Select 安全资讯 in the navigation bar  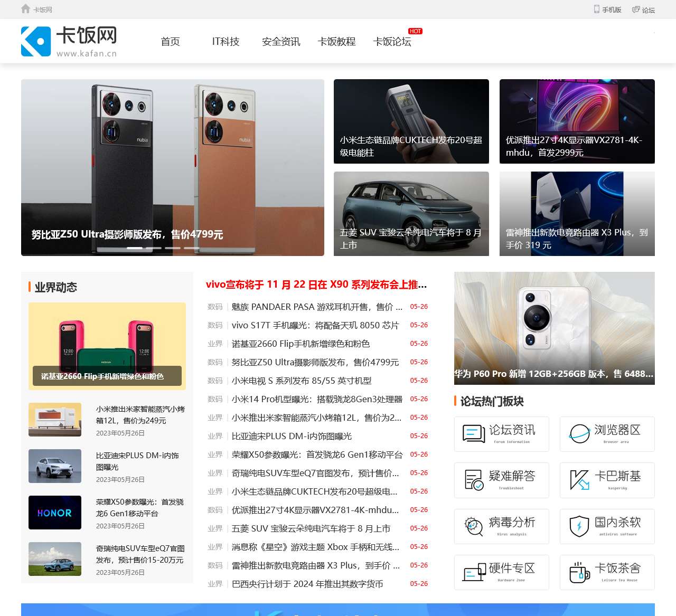tap(281, 42)
